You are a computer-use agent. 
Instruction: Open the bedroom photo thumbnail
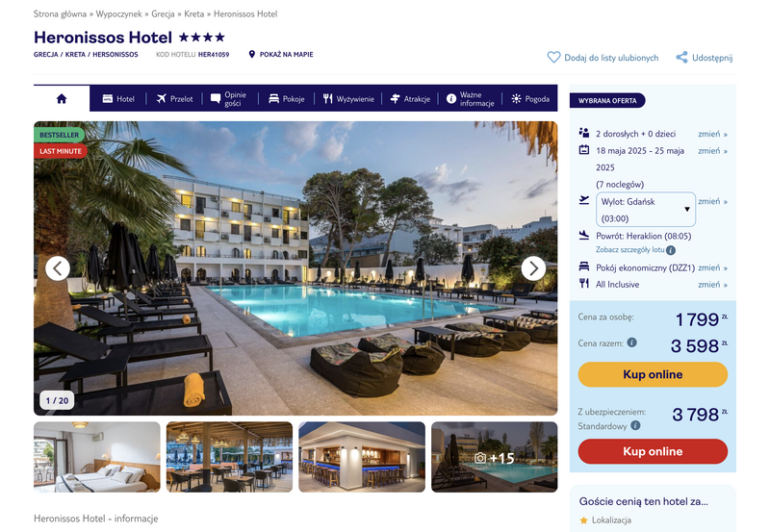97,457
